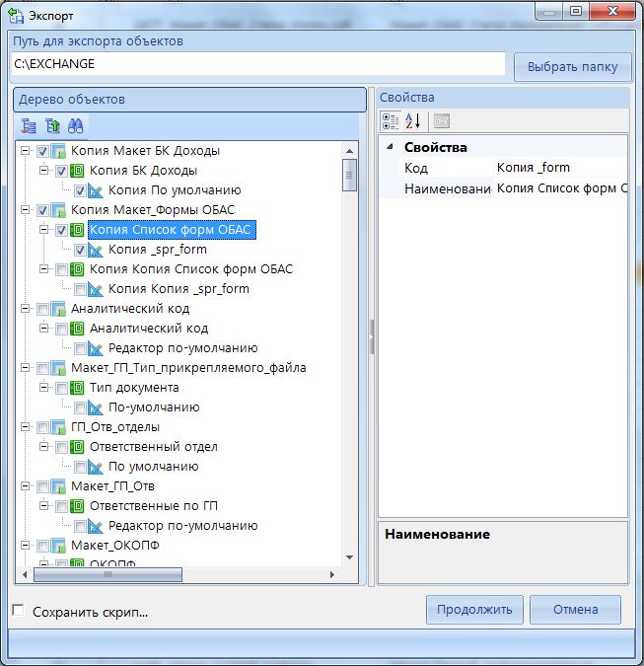Screen dimensions: 644x666
Task: Collapse the Свойства category in property grid
Action: [x=389, y=147]
